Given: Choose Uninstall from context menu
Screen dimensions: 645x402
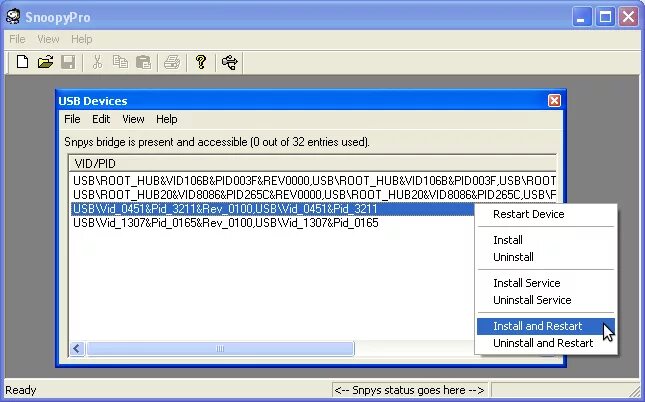Looking at the screenshot, I should (546, 257).
